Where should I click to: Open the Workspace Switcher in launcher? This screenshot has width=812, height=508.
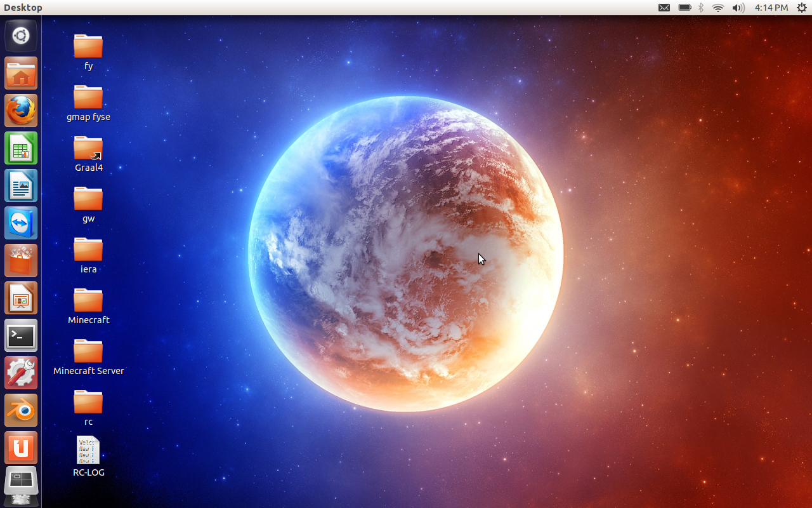(x=21, y=484)
